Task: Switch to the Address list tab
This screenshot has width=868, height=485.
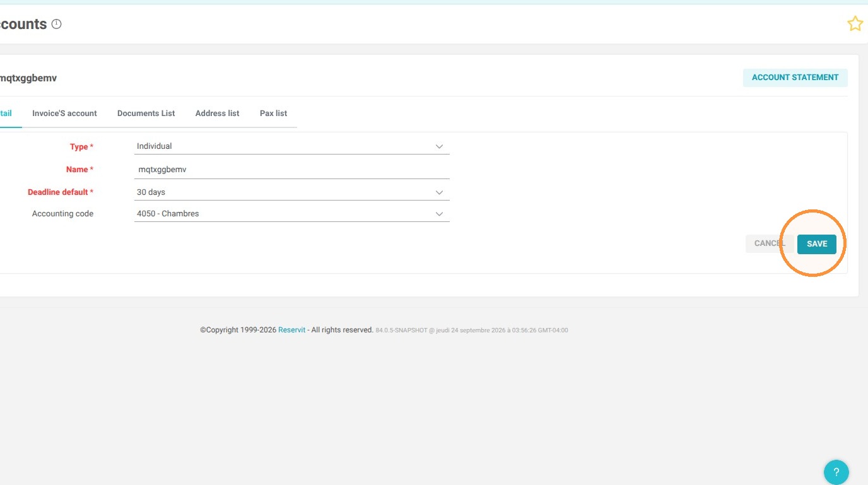Action: pos(218,114)
